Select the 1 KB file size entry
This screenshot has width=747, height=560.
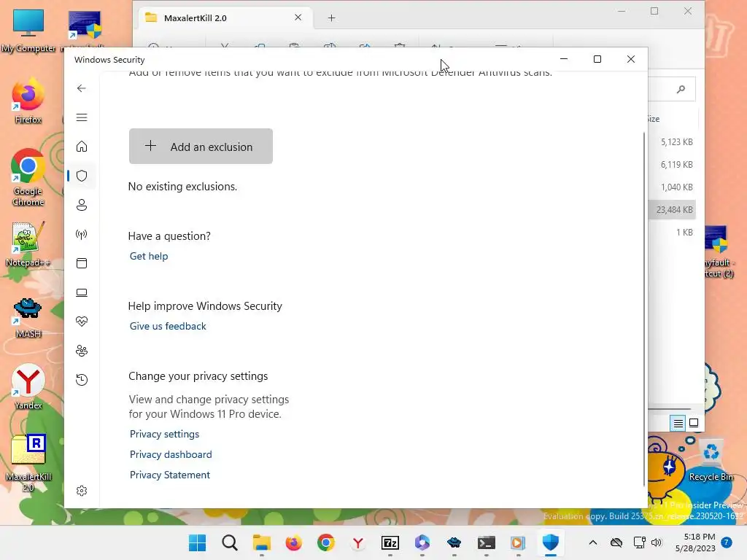pos(684,233)
